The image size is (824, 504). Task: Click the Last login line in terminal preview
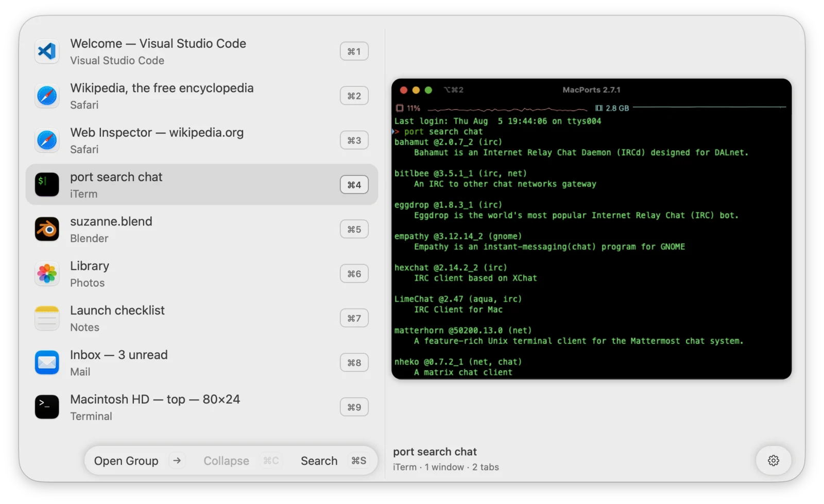(497, 121)
